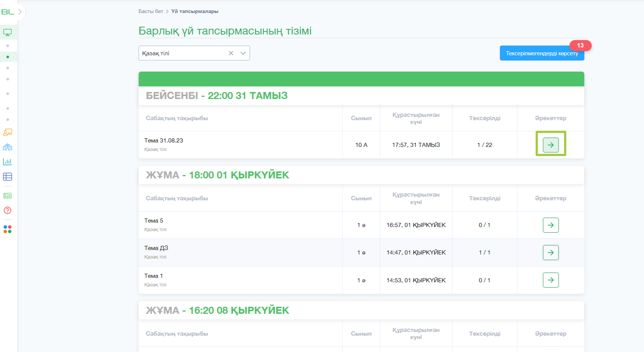Image resolution: width=644 pixels, height=352 pixels.
Task: Open the orange teacher-board sidebar icon
Action: pyautogui.click(x=7, y=132)
